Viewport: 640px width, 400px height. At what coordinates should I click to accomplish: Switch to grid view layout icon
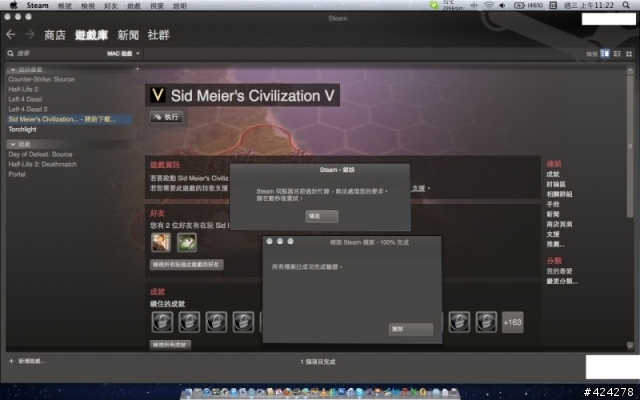[x=629, y=53]
